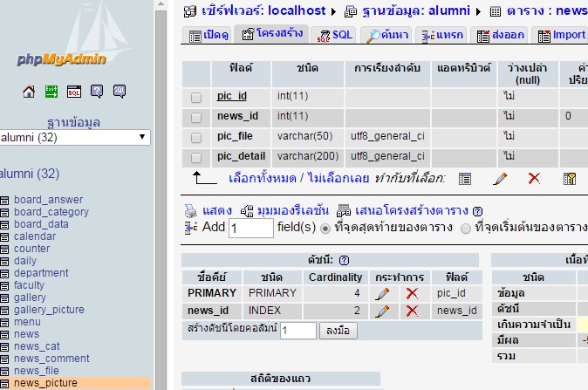
Task: Open faculty table in sidebar
Action: coord(29,285)
